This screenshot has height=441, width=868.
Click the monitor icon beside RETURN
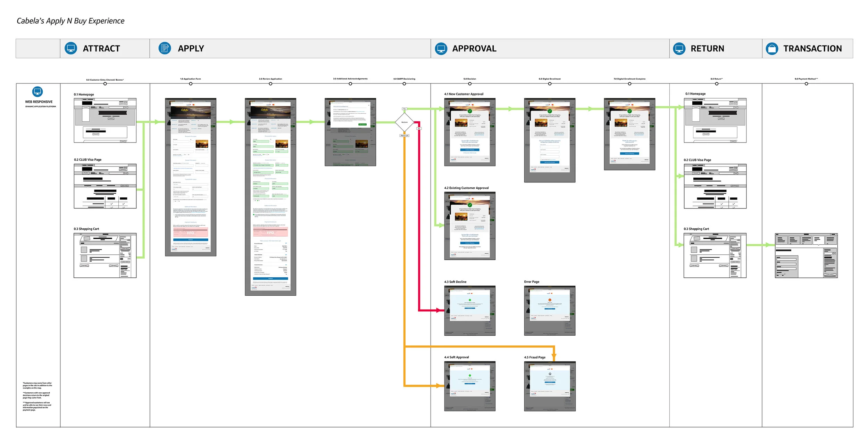(x=679, y=48)
